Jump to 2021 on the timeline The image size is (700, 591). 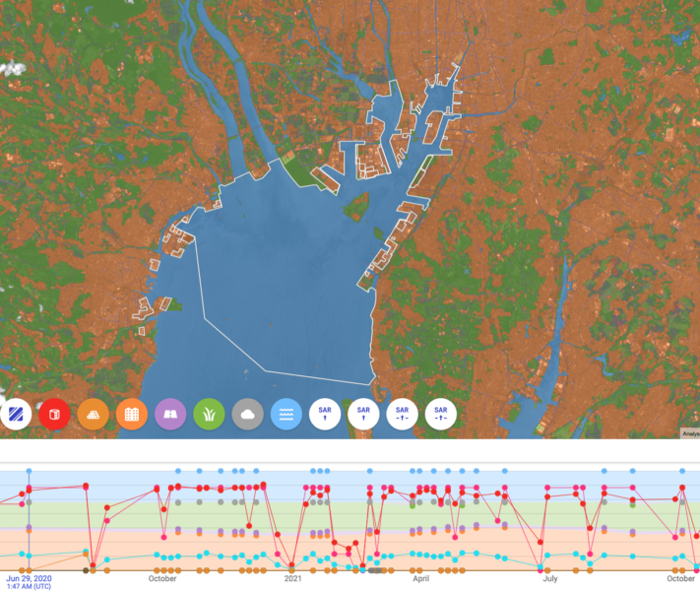click(x=292, y=579)
